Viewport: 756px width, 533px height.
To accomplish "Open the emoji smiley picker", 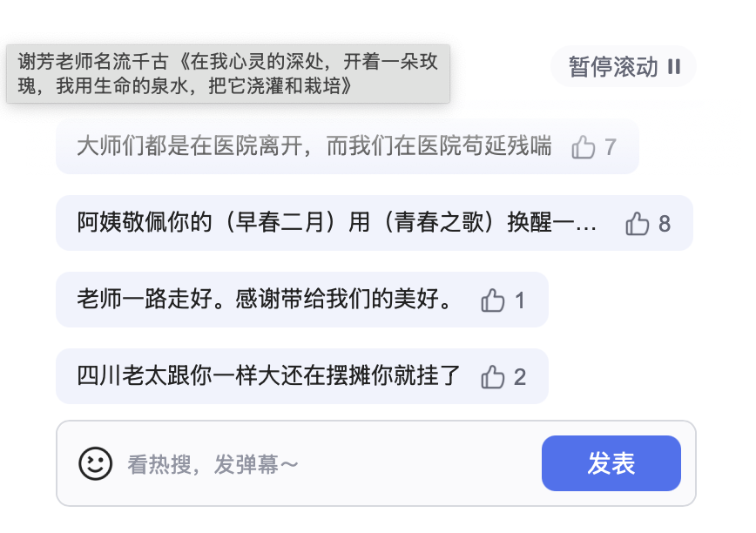I will pos(95,463).
